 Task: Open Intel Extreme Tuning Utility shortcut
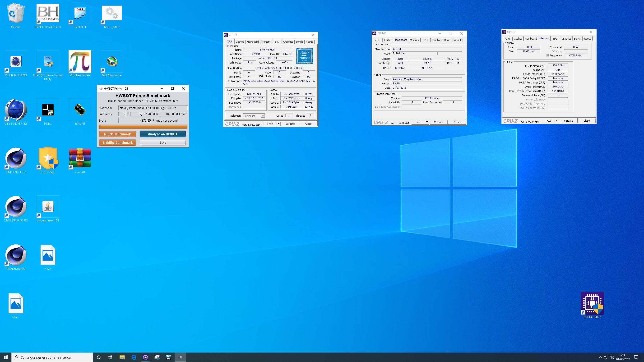[x=48, y=65]
